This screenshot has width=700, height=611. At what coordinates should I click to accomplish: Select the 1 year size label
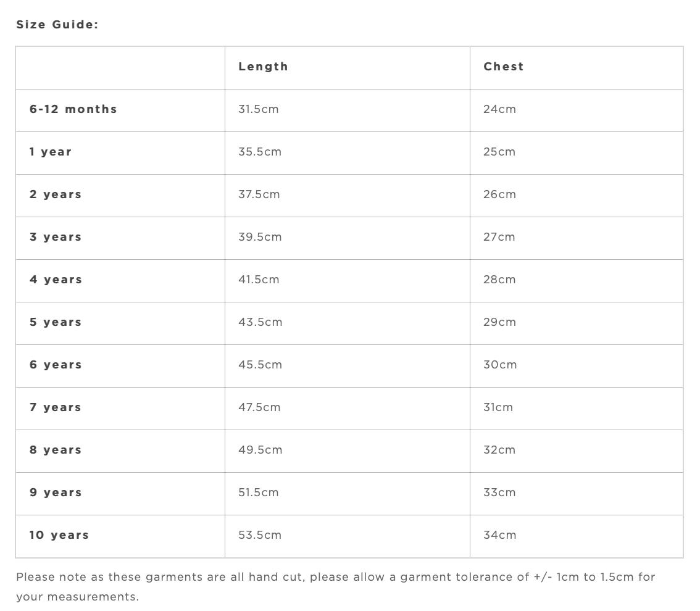pyautogui.click(x=51, y=152)
